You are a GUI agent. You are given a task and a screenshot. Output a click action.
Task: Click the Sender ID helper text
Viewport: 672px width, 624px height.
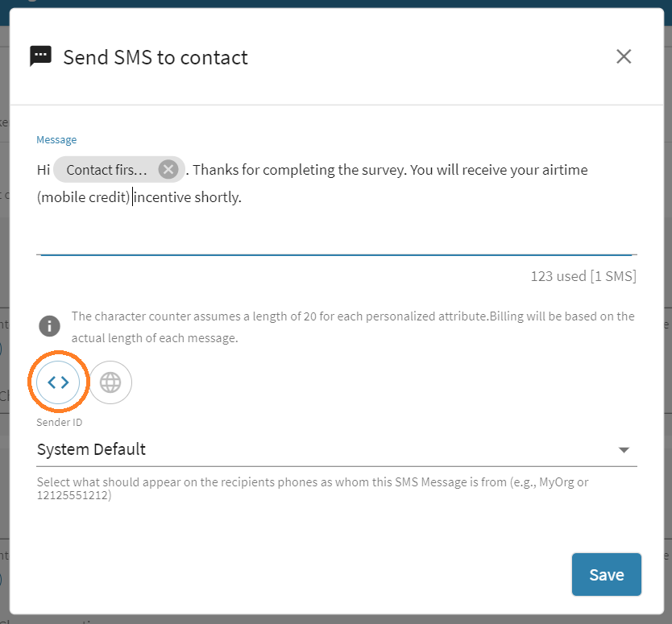(322, 487)
